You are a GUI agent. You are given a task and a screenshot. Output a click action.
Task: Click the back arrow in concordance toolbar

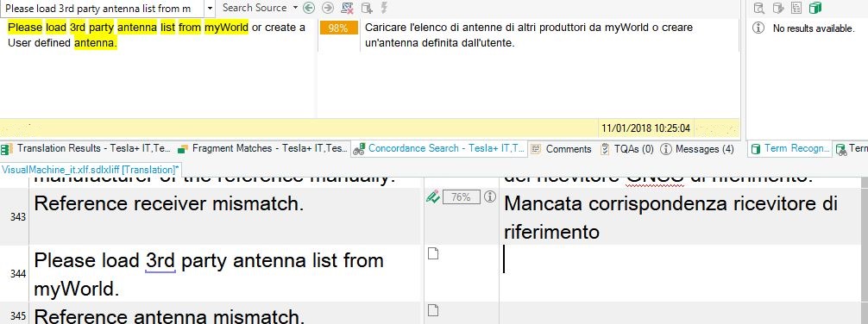[x=309, y=8]
